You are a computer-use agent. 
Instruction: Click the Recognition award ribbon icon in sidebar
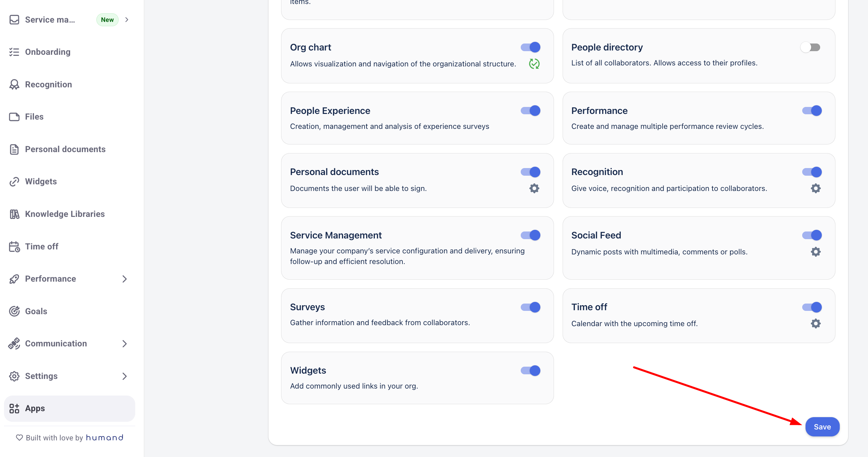(x=14, y=84)
